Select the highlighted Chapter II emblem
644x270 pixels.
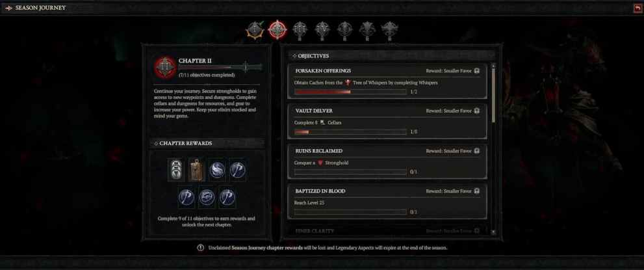277,30
